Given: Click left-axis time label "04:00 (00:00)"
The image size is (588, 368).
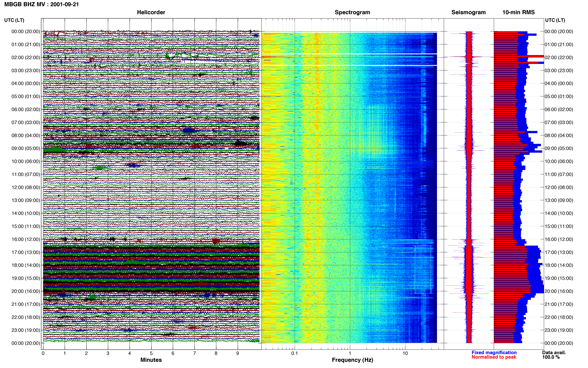Looking at the screenshot, I should [x=26, y=83].
